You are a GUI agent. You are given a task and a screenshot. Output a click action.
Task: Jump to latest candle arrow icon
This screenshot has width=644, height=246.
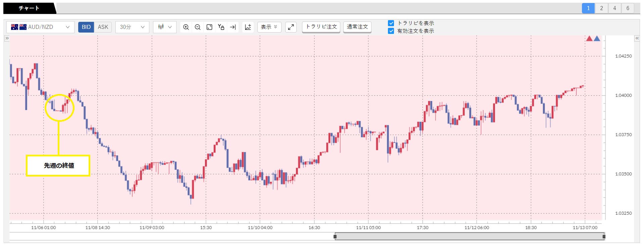233,27
